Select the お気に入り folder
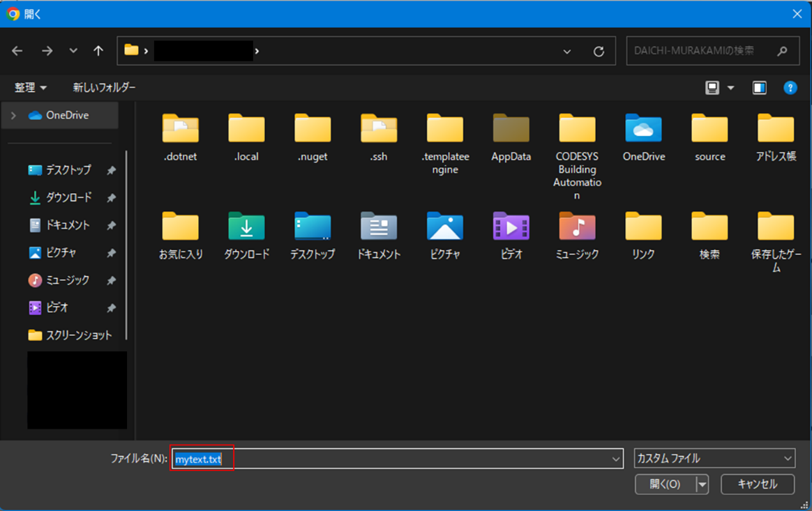 (x=180, y=236)
